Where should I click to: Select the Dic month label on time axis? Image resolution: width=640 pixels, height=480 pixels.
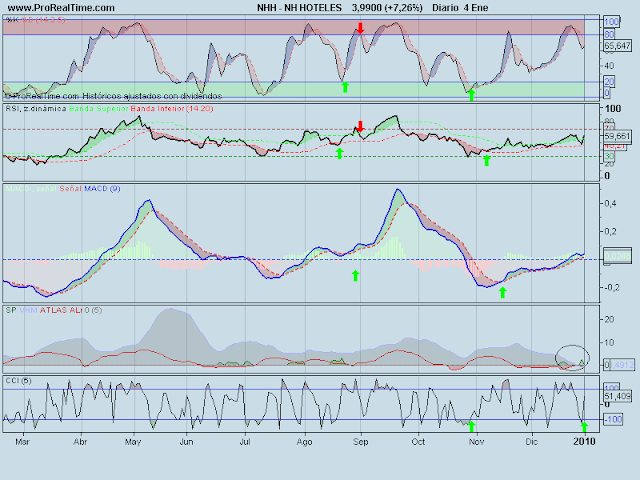click(531, 442)
